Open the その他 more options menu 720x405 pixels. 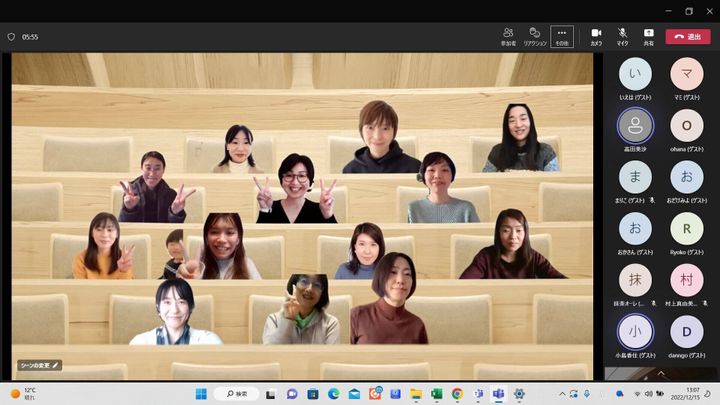pos(562,36)
